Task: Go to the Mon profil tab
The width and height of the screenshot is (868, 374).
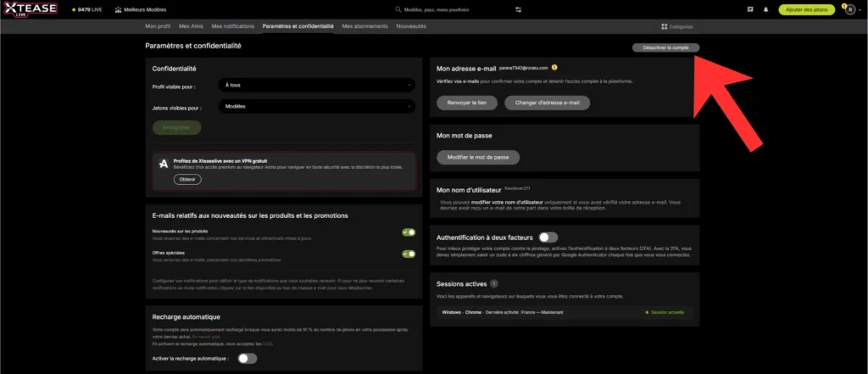Action: (158, 26)
